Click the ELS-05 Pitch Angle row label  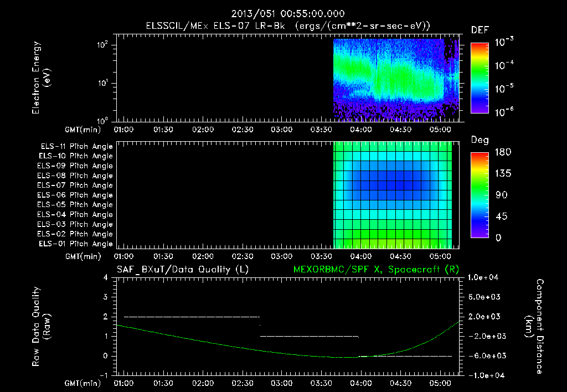[x=75, y=205]
